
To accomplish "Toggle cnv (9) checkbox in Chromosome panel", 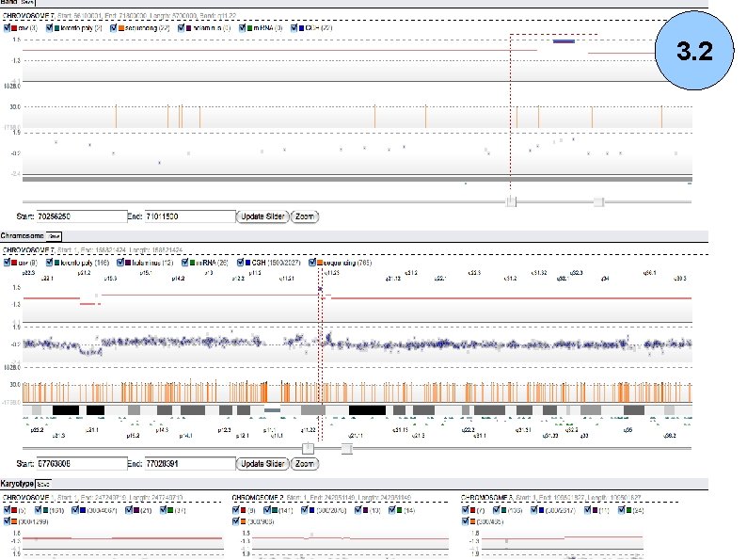I will pos(7,263).
